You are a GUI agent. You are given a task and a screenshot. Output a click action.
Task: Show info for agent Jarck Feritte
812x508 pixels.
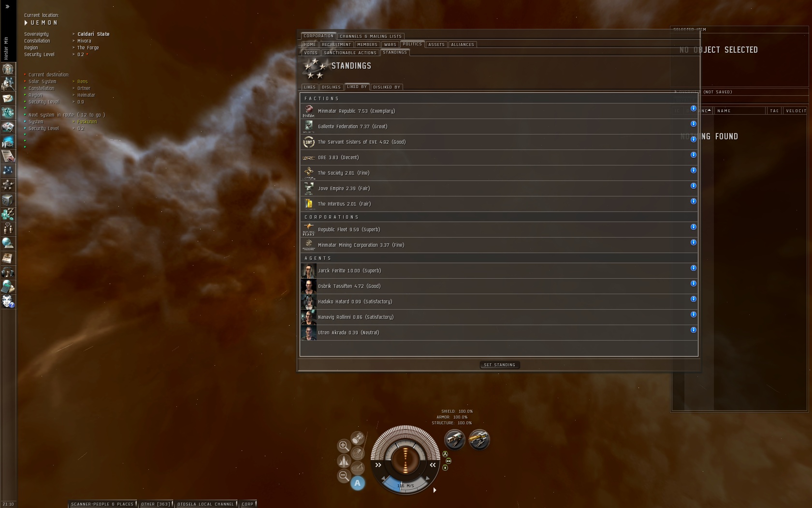pos(693,268)
